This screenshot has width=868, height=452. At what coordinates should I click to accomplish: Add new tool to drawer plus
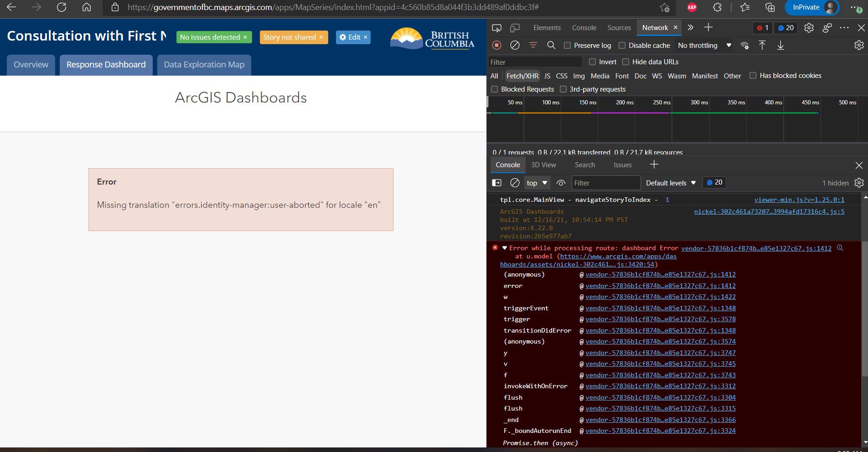point(654,164)
